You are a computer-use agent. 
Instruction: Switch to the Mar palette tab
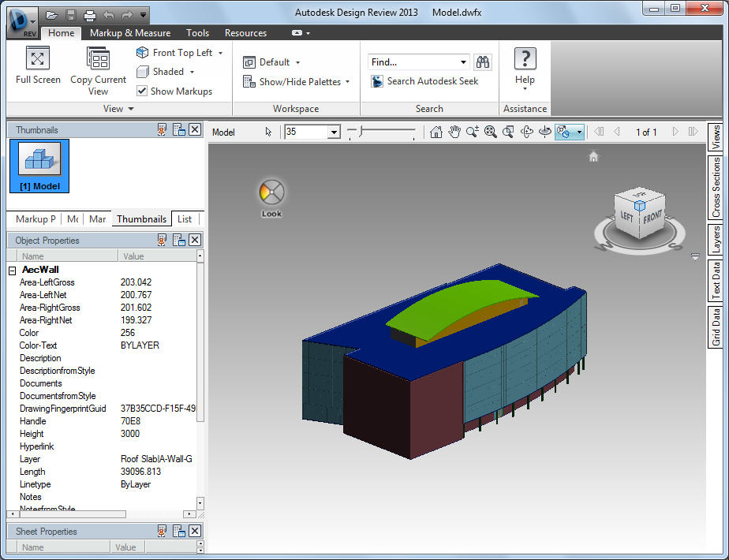point(98,219)
